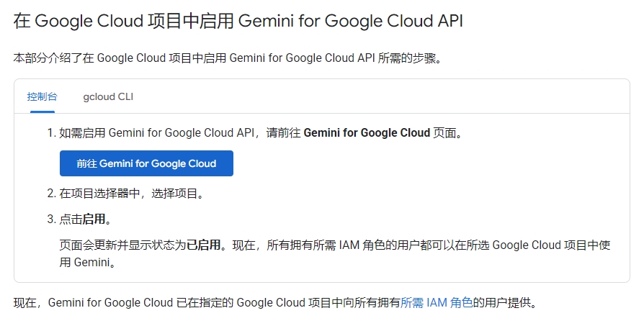Screen dimensions: 644x326
Task: Click the paragraph starting with 页面会更新并显示状态
Action: point(335,253)
